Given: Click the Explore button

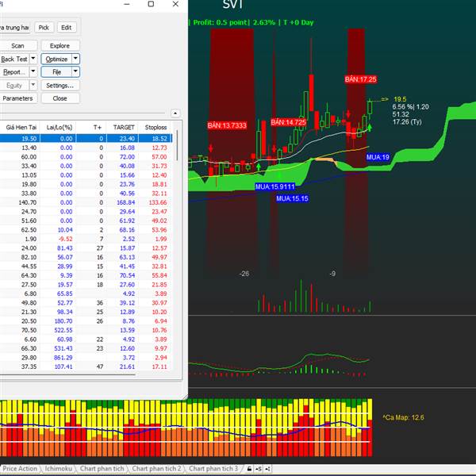Looking at the screenshot, I should (60, 46).
